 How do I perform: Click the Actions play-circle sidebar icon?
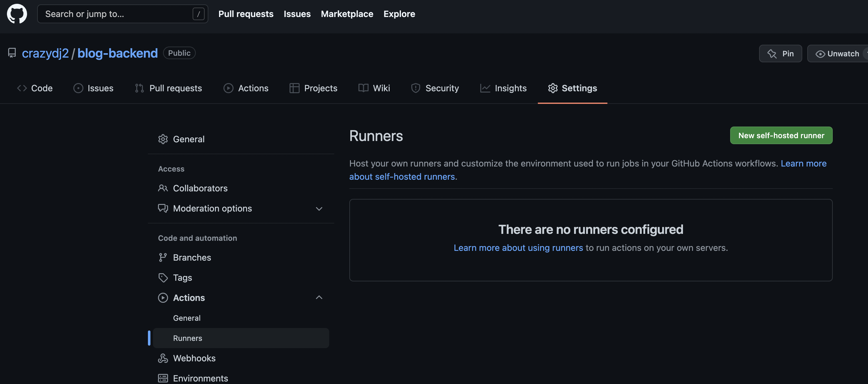(163, 298)
